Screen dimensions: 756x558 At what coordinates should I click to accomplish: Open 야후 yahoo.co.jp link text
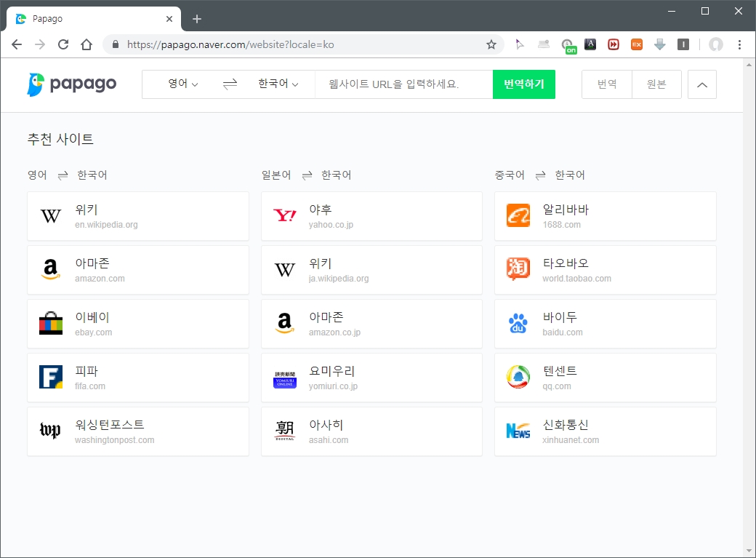331,216
